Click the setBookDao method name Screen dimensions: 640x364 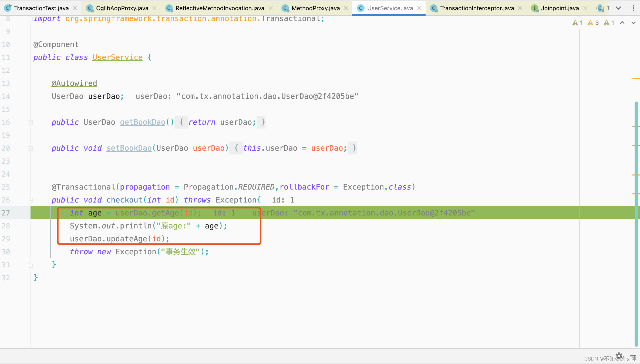point(129,148)
